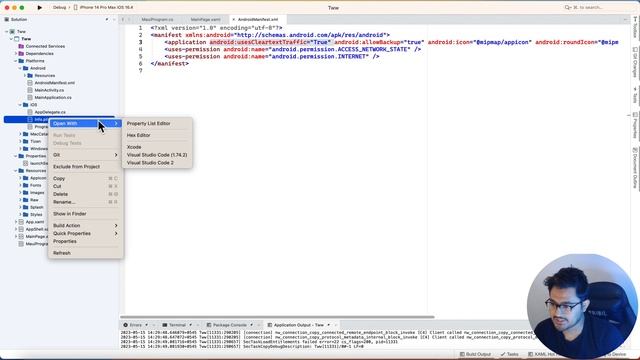Click the MainApplication.cs file icon

point(30,98)
